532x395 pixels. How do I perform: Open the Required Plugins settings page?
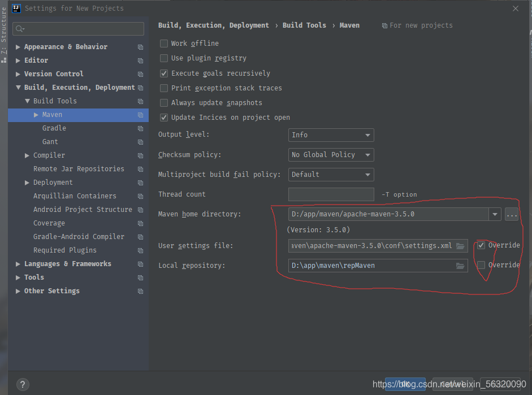(x=64, y=250)
